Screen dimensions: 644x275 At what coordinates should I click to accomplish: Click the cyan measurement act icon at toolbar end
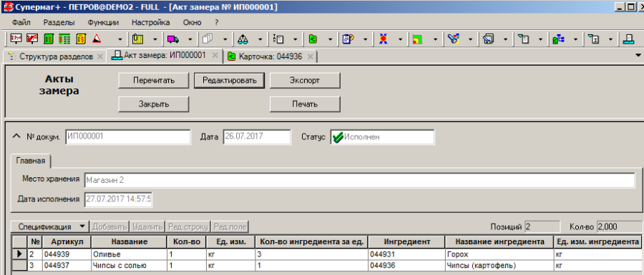[628, 39]
